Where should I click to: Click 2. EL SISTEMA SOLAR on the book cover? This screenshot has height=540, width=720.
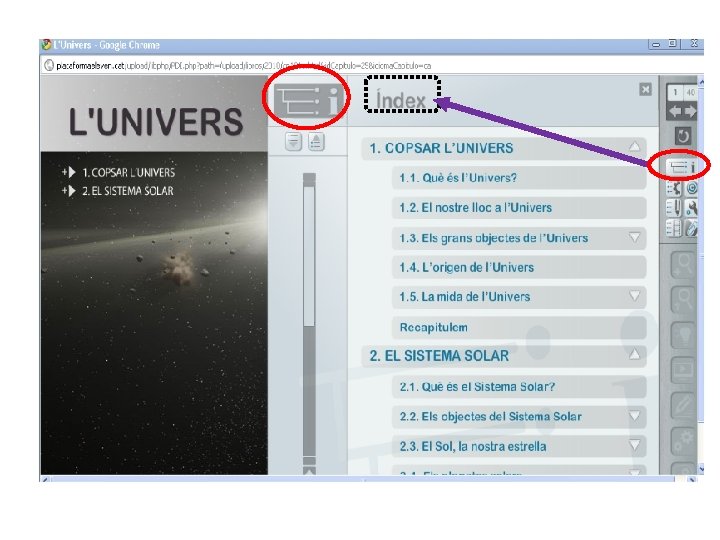128,191
